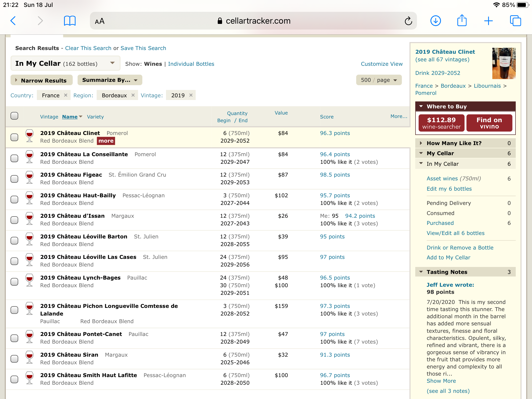This screenshot has height=399, width=532.
Task: Click wine glass icon for Château d'Issan
Action: tap(29, 219)
